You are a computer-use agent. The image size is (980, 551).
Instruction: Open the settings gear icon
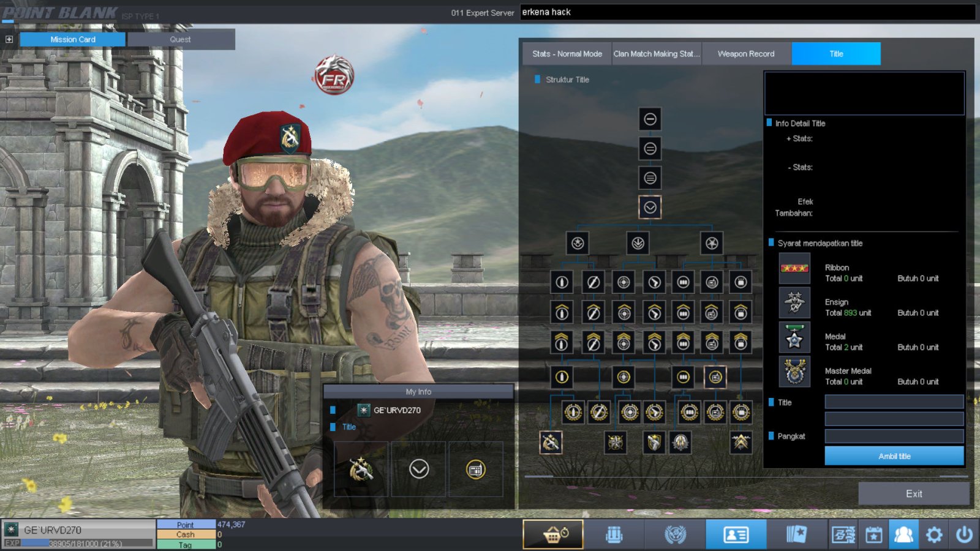[x=934, y=534]
